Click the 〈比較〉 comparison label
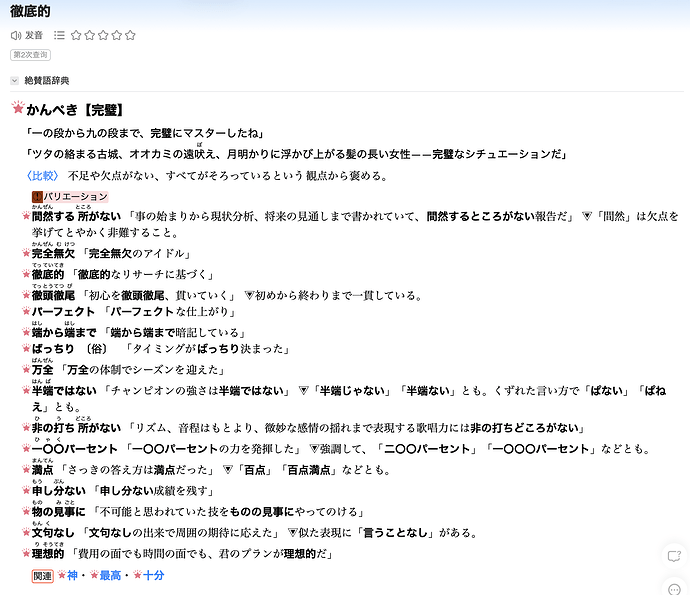 click(42, 176)
